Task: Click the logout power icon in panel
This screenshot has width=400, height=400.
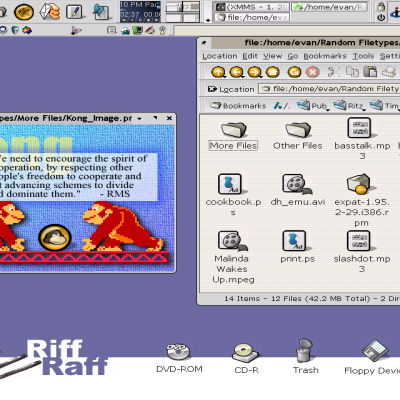Action: [x=381, y=17]
